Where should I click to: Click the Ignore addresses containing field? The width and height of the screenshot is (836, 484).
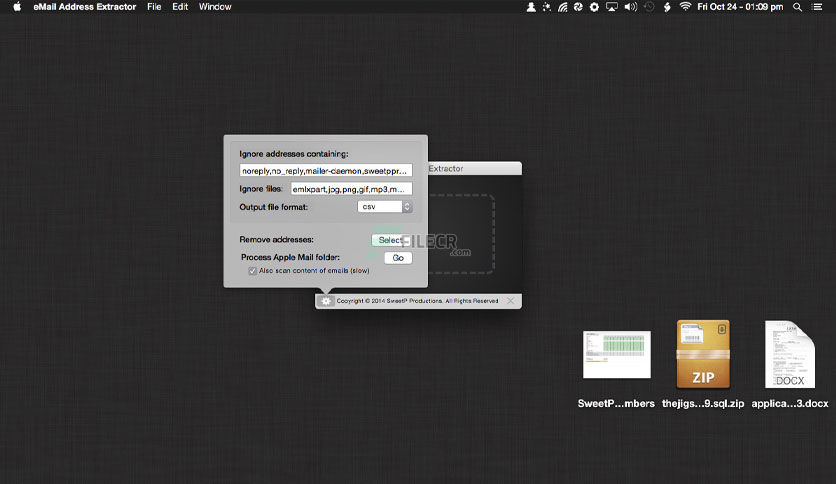[326, 171]
